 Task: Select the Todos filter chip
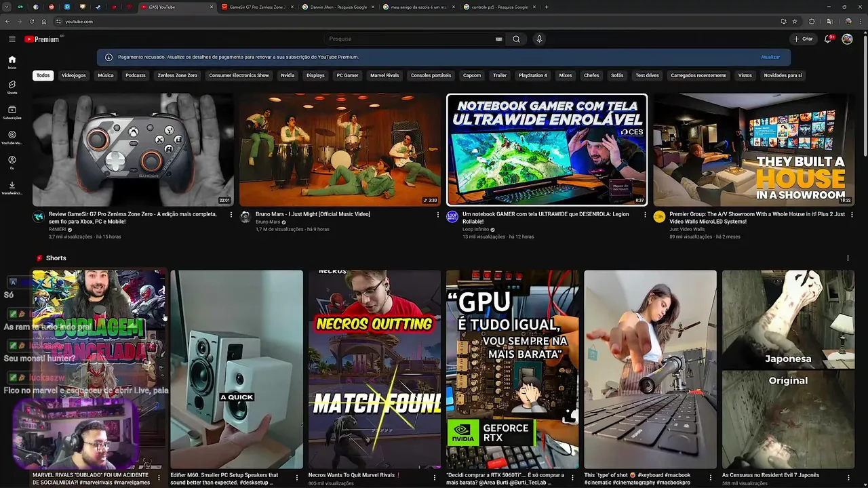(43, 75)
